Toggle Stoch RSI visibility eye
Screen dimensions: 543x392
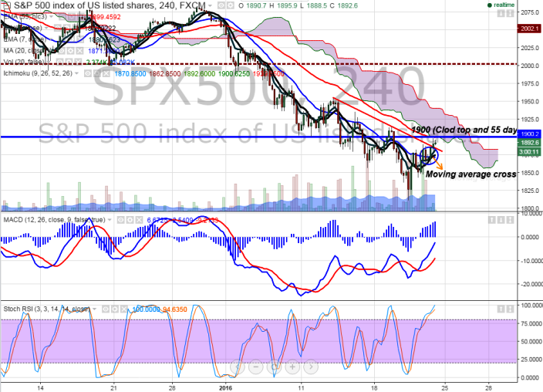tap(106, 309)
